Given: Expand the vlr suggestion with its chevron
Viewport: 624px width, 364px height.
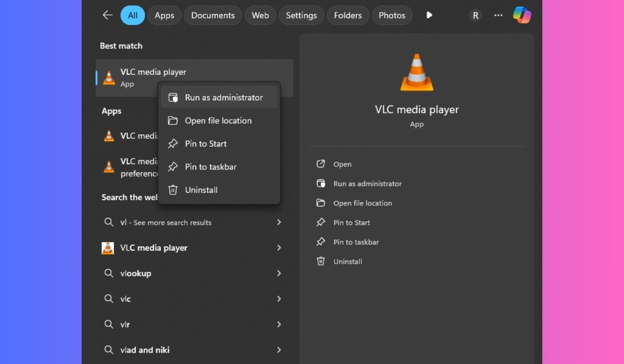Looking at the screenshot, I should (x=279, y=324).
